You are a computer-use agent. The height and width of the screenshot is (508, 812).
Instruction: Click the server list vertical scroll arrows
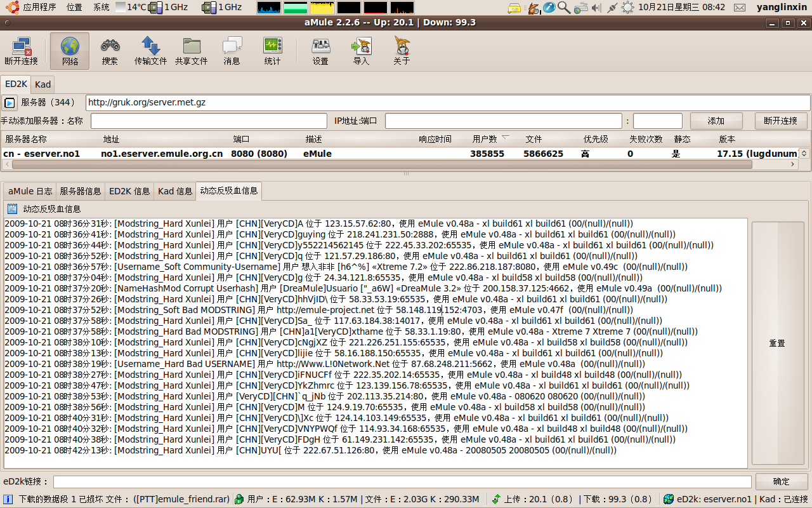[804, 154]
